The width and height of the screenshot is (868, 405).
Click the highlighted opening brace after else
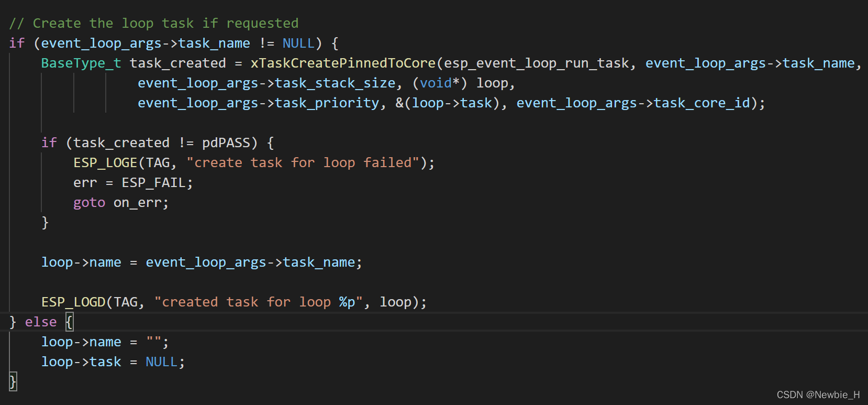pyautogui.click(x=69, y=322)
